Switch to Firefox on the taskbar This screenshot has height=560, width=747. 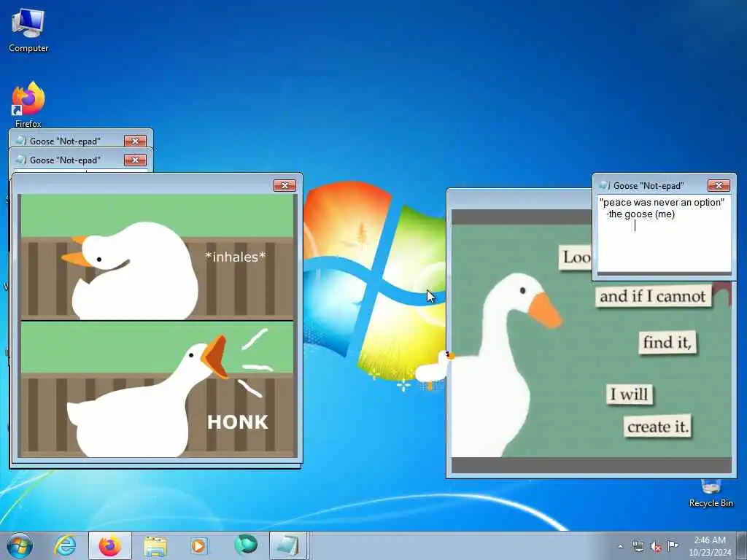[110, 545]
